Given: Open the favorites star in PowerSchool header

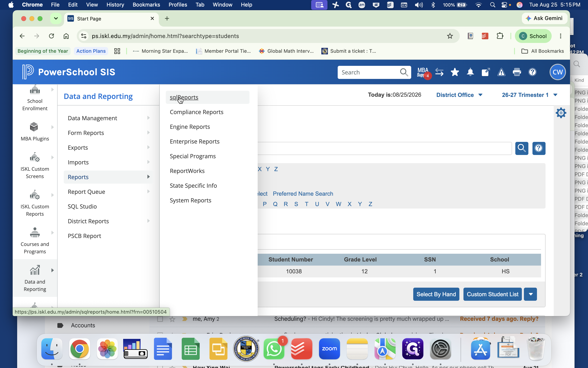Looking at the screenshot, I should 455,72.
